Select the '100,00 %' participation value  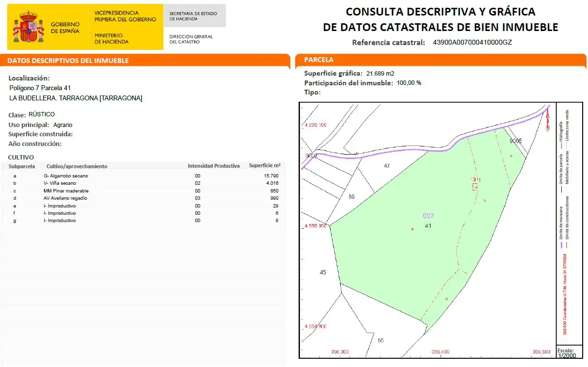point(409,83)
